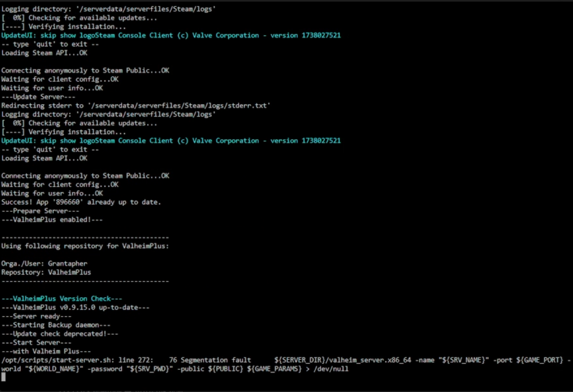The image size is (573, 392).
Task: Click the "ValheimPlus v0.9.15.0 up-to-date" line
Action: (x=75, y=307)
